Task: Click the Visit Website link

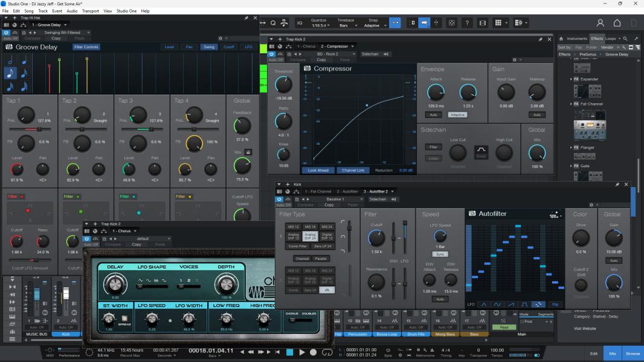Action: pos(585,328)
